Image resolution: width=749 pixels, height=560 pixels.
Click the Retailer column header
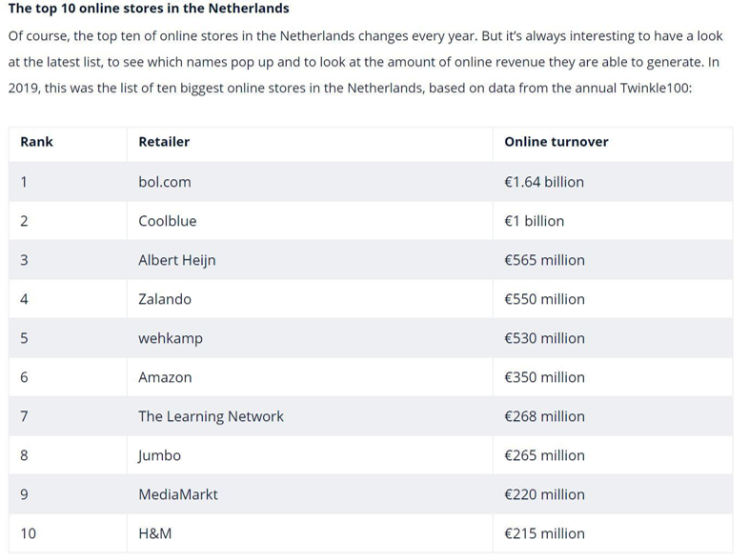point(164,142)
